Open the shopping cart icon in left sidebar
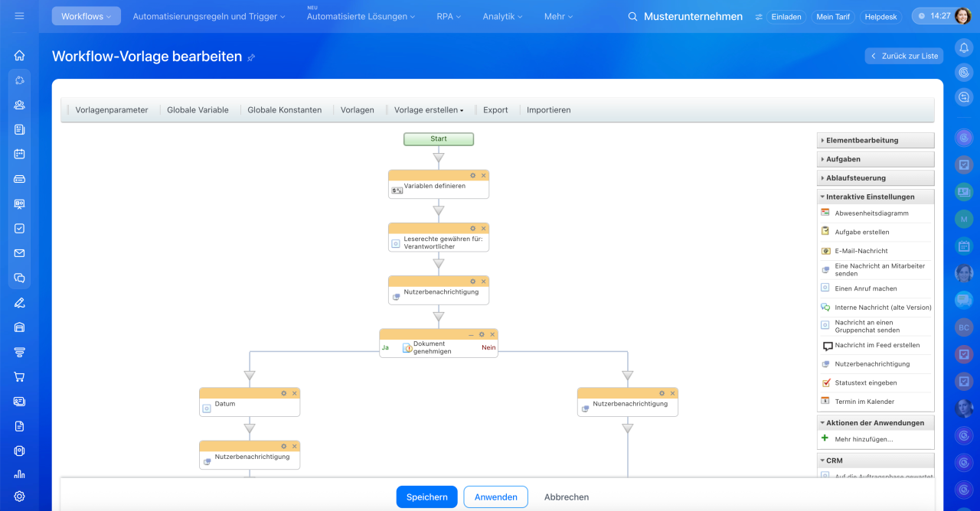 (x=19, y=376)
